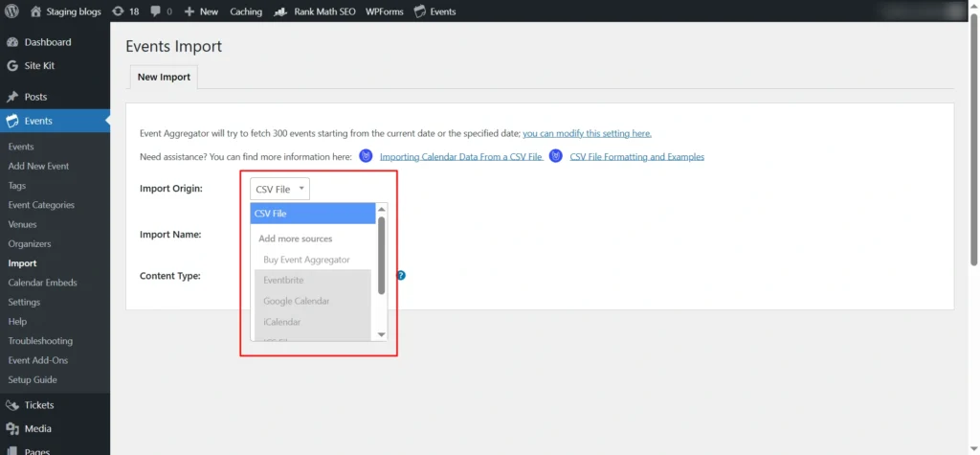Image resolution: width=980 pixels, height=455 pixels.
Task: Go to Add New Event submenu
Action: coord(38,167)
